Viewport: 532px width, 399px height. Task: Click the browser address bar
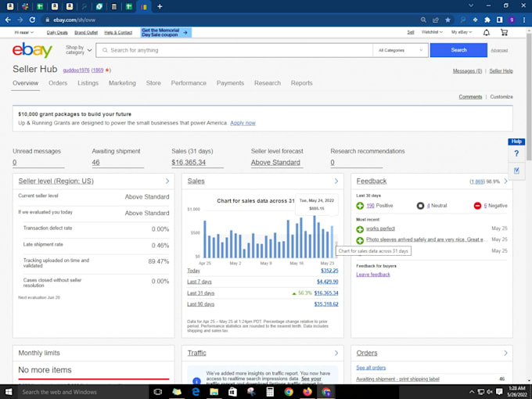pos(231,20)
